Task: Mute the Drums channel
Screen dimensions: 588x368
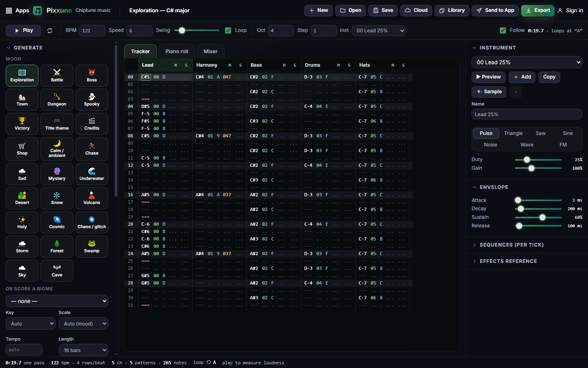Action: pos(339,65)
